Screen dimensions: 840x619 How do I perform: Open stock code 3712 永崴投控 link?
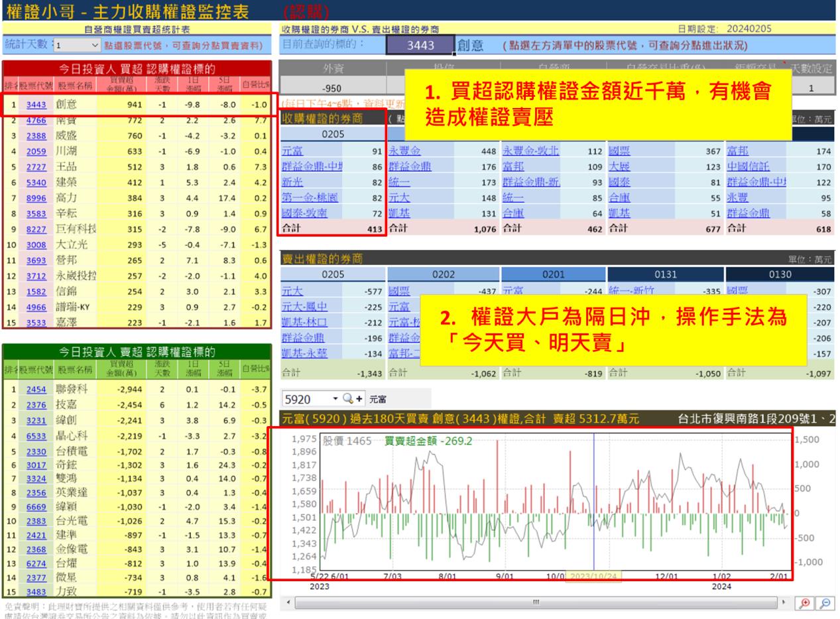pyautogui.click(x=36, y=275)
